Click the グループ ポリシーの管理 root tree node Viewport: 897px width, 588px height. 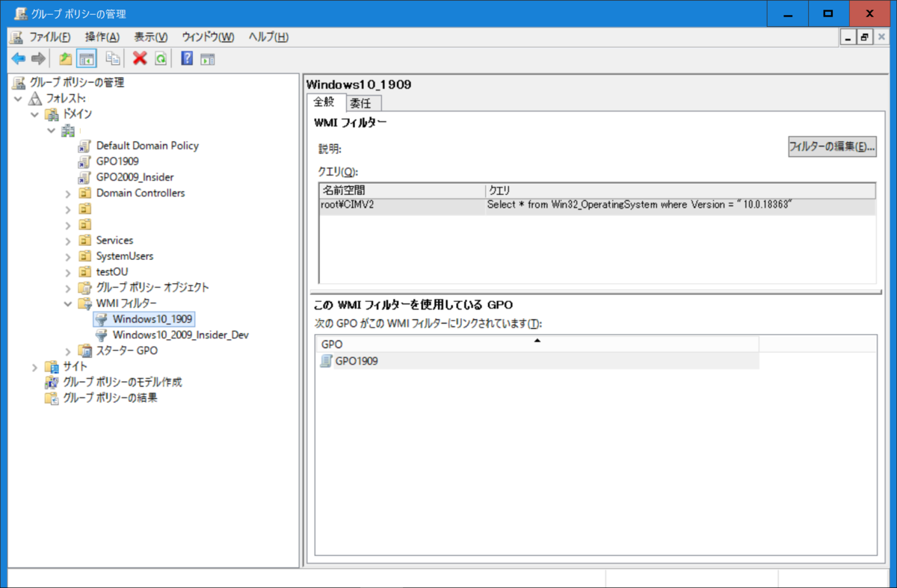point(77,82)
